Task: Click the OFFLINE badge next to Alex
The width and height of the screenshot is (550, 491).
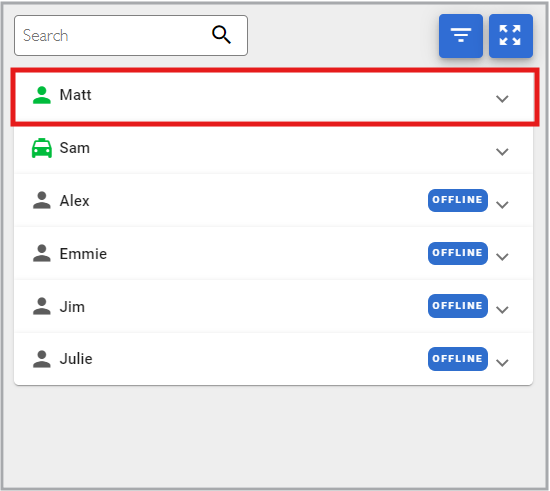Action: pyautogui.click(x=458, y=200)
